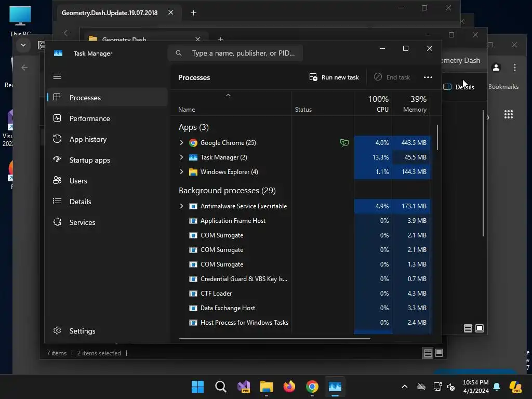Open Task Manager Settings

click(x=107, y=331)
